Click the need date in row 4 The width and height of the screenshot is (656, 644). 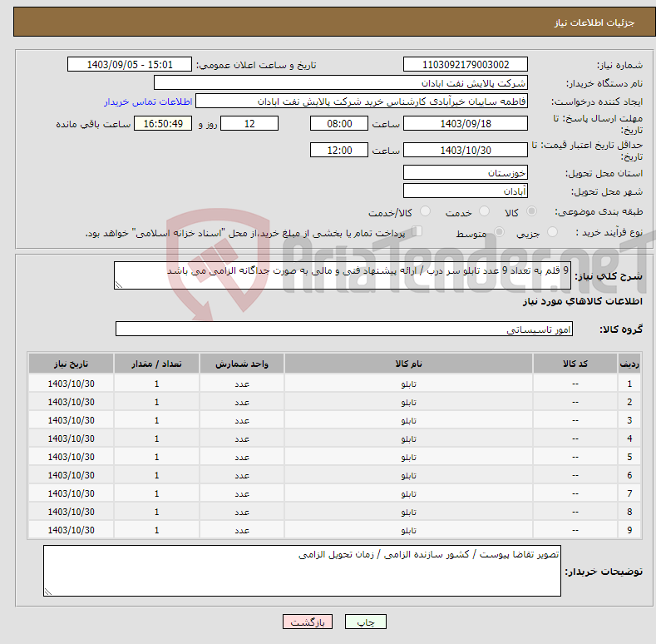point(72,438)
